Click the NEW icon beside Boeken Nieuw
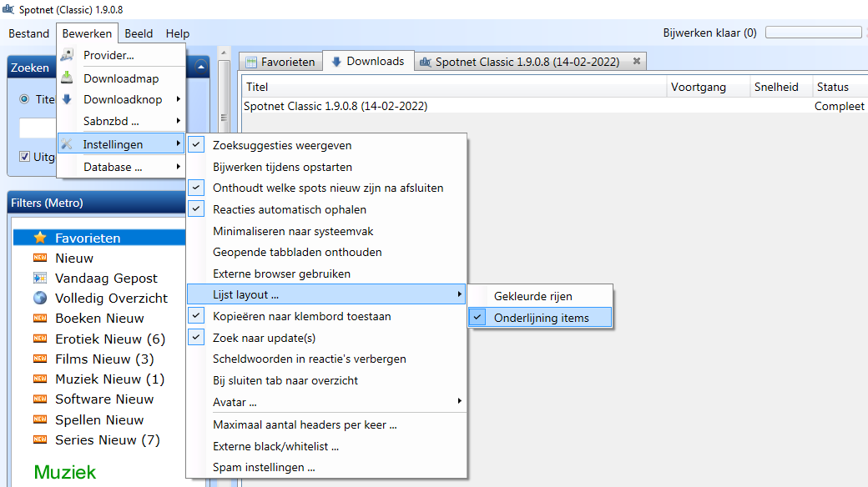 tap(40, 319)
